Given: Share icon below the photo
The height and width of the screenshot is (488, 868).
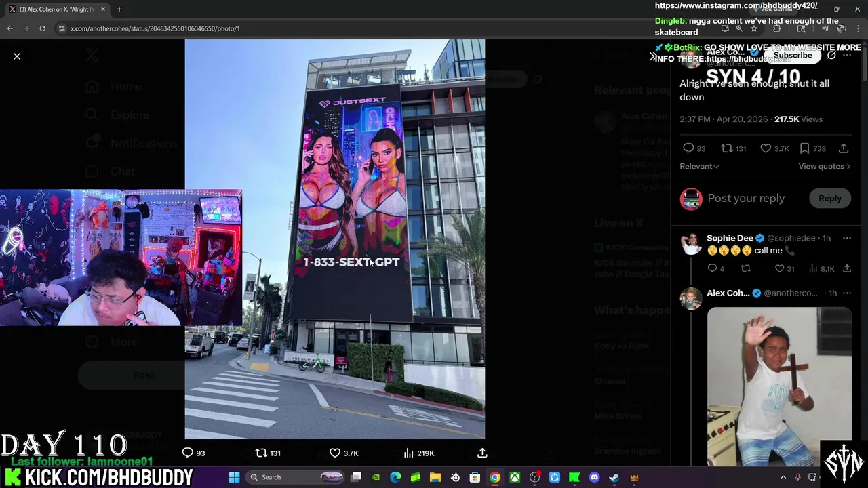Looking at the screenshot, I should pos(482,453).
